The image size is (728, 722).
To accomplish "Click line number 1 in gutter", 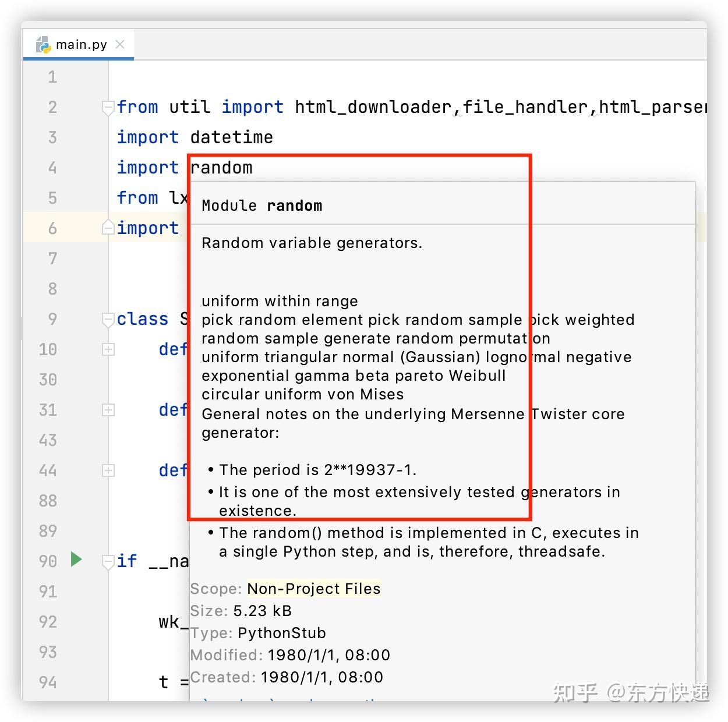I will tap(52, 77).
